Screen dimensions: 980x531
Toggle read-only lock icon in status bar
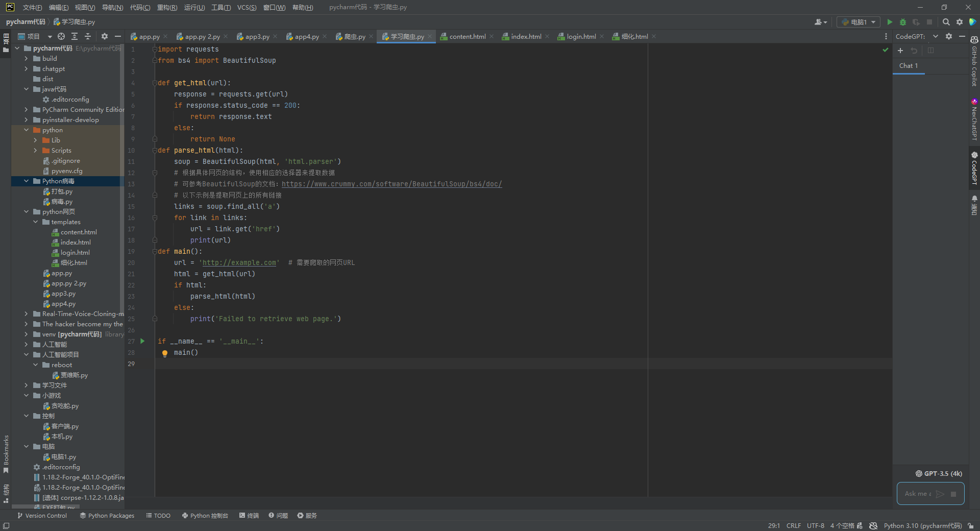click(x=970, y=526)
